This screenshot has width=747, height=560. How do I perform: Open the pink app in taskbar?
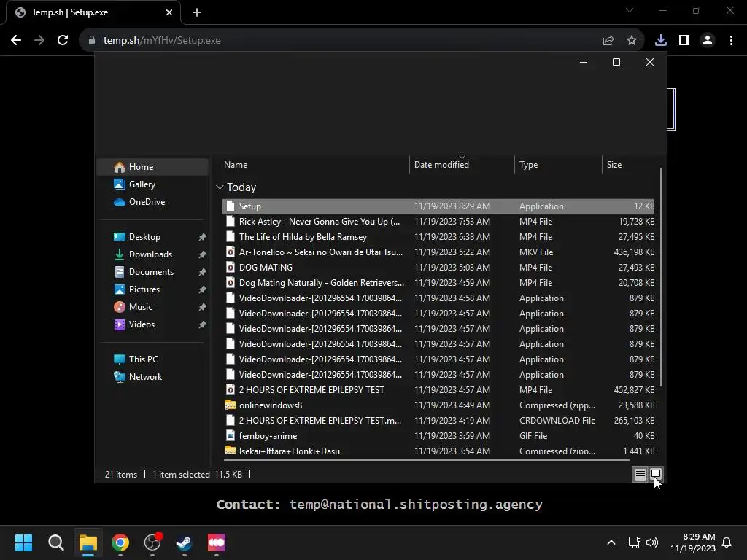tap(216, 542)
